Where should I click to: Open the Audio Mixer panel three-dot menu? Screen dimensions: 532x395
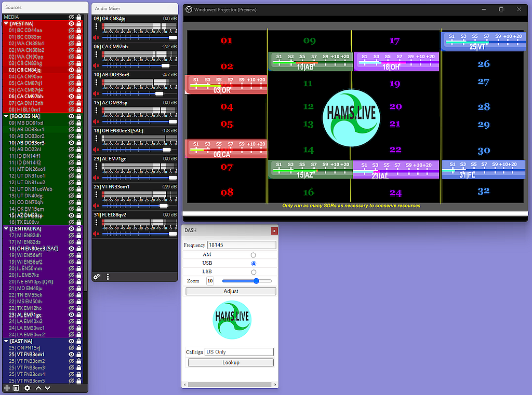click(x=108, y=277)
